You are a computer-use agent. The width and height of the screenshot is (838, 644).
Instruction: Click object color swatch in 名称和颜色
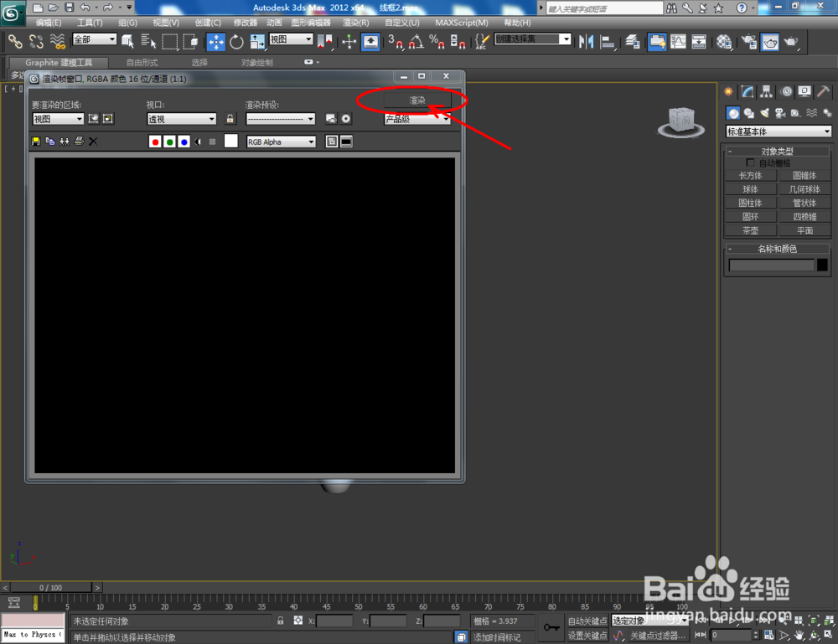pyautogui.click(x=823, y=265)
